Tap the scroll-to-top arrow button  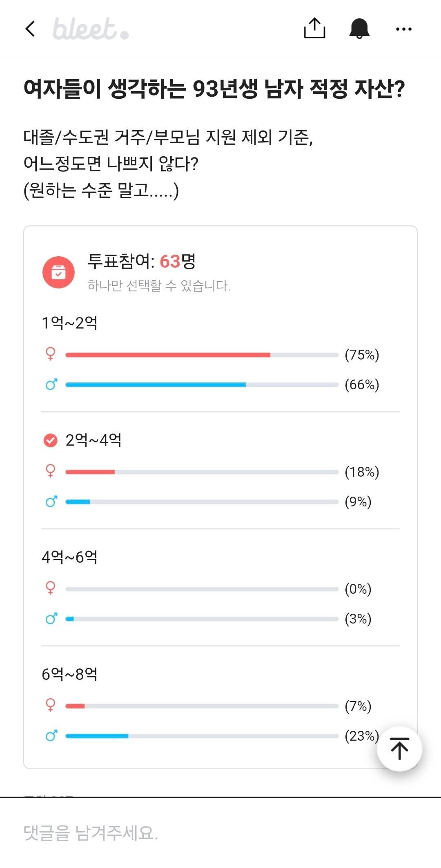click(400, 748)
